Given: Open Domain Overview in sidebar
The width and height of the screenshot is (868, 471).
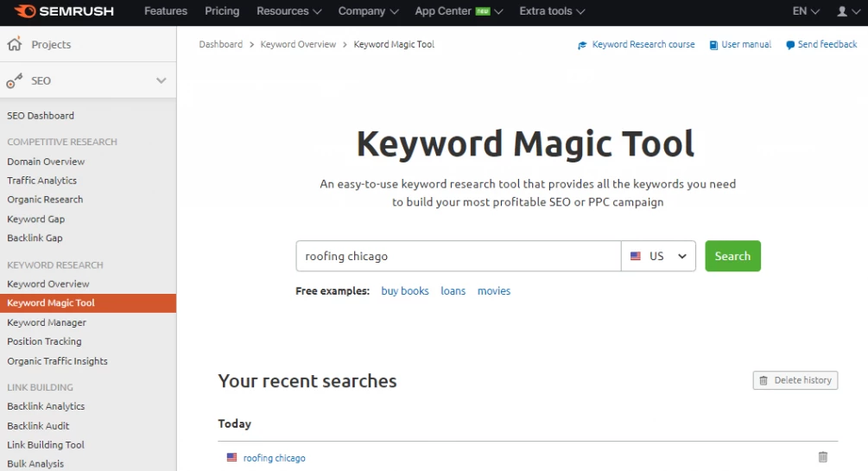Looking at the screenshot, I should pyautogui.click(x=46, y=162).
